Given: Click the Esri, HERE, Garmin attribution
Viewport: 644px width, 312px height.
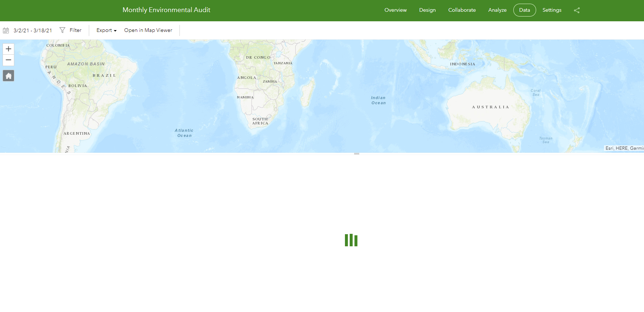Looking at the screenshot, I should click(x=624, y=148).
